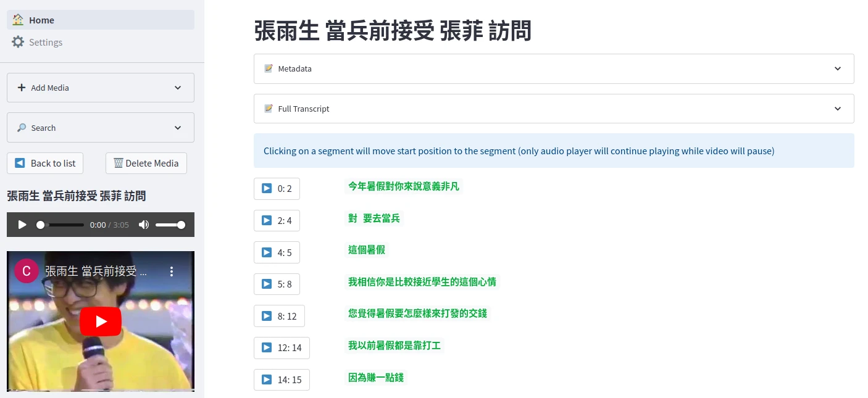Screen dimensions: 868x398
Task: Adjust the audio volume slider
Action: click(170, 225)
